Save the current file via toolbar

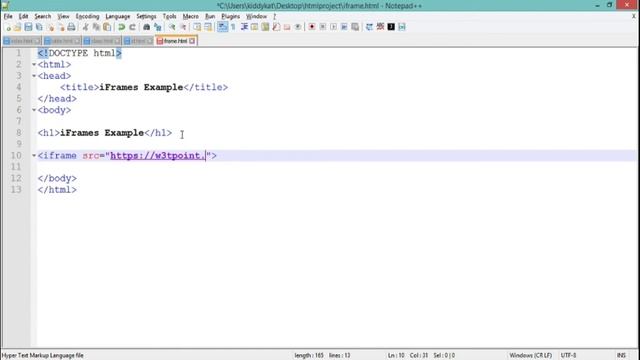pyautogui.click(x=28, y=27)
